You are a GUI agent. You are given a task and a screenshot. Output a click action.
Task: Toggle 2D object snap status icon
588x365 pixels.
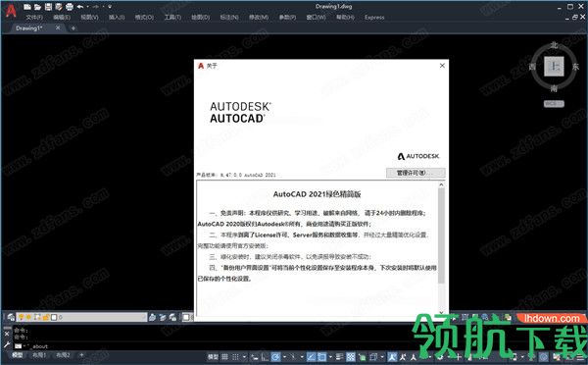(321, 357)
